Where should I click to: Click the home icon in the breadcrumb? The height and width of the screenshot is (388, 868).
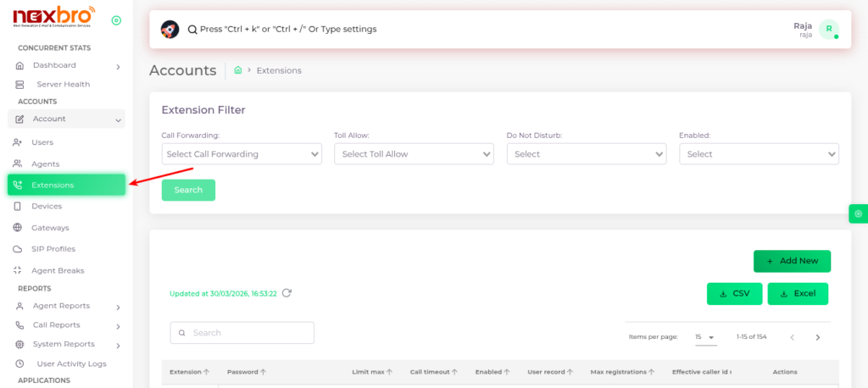(238, 70)
